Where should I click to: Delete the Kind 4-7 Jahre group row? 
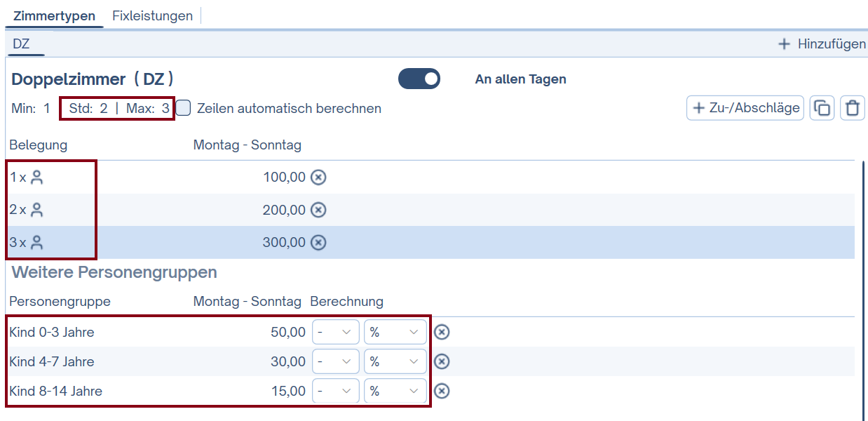[x=442, y=361]
